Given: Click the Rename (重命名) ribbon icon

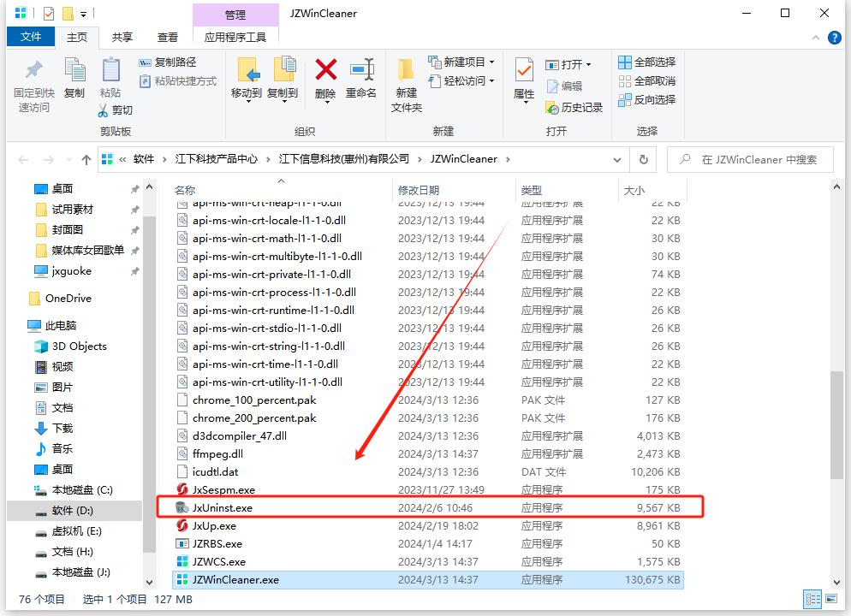Looking at the screenshot, I should click(x=361, y=70).
